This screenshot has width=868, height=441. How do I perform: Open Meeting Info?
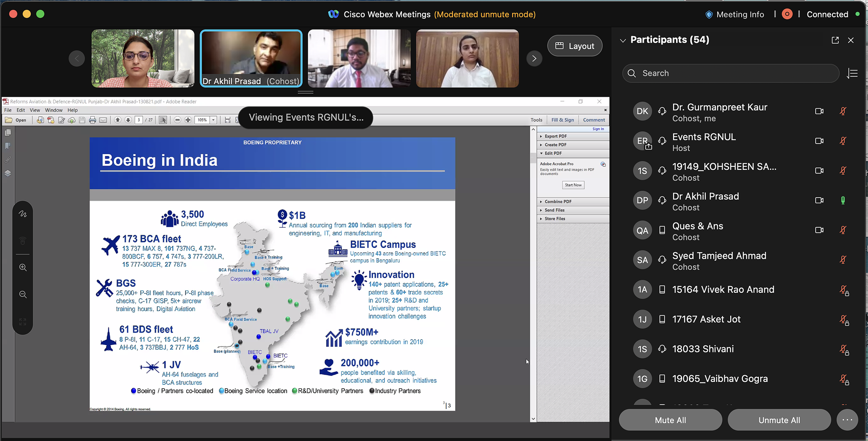(x=734, y=14)
